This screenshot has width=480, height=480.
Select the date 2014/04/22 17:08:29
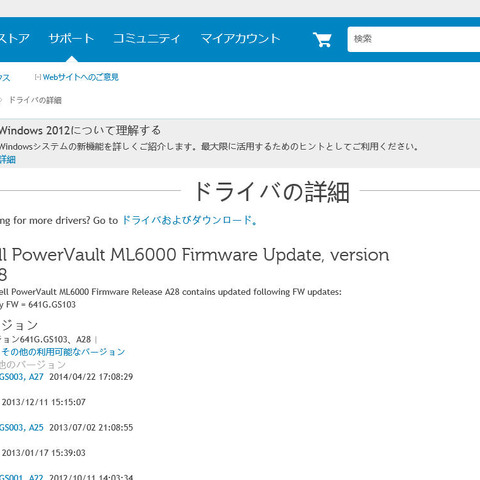pos(91,377)
